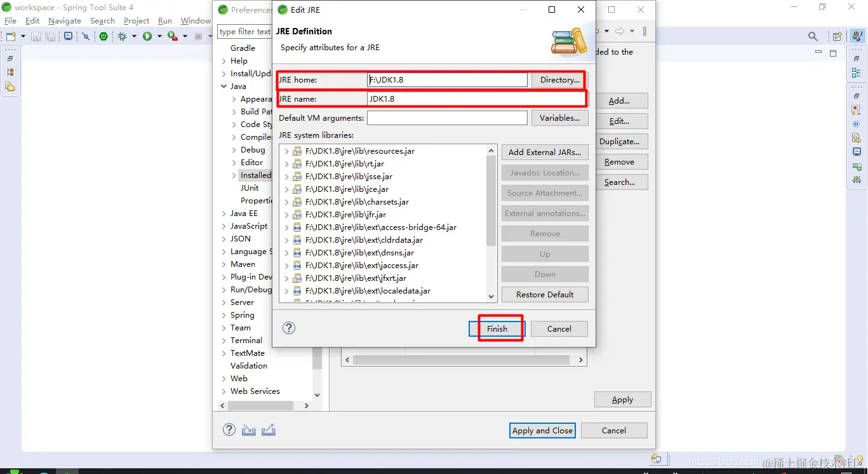
Task: Click the Open Perspective icon
Action: click(838, 36)
